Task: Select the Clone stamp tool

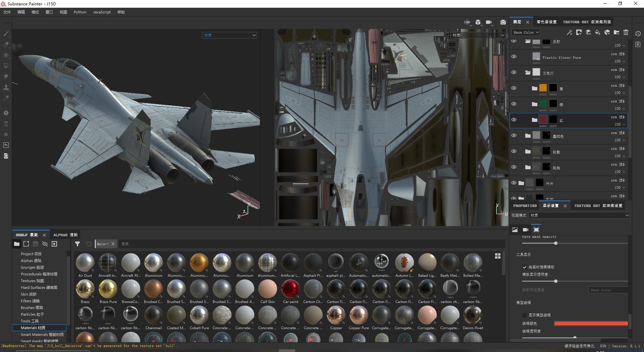Action: click(6, 87)
